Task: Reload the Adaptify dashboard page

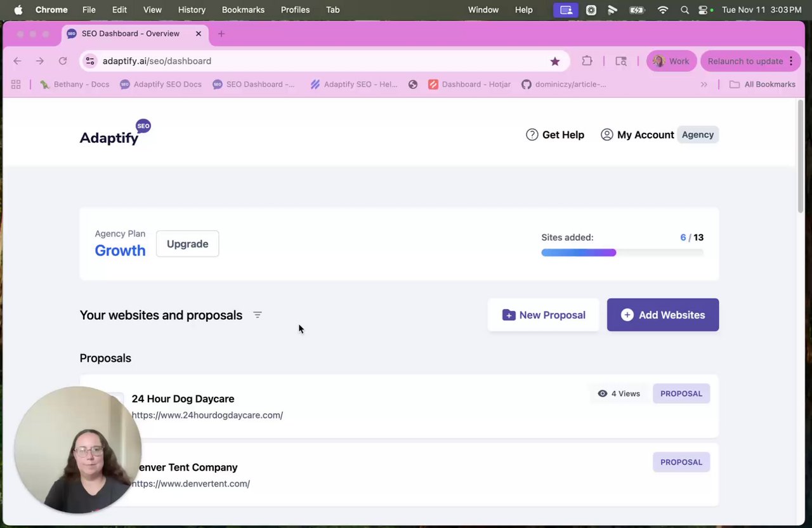Action: coord(63,61)
